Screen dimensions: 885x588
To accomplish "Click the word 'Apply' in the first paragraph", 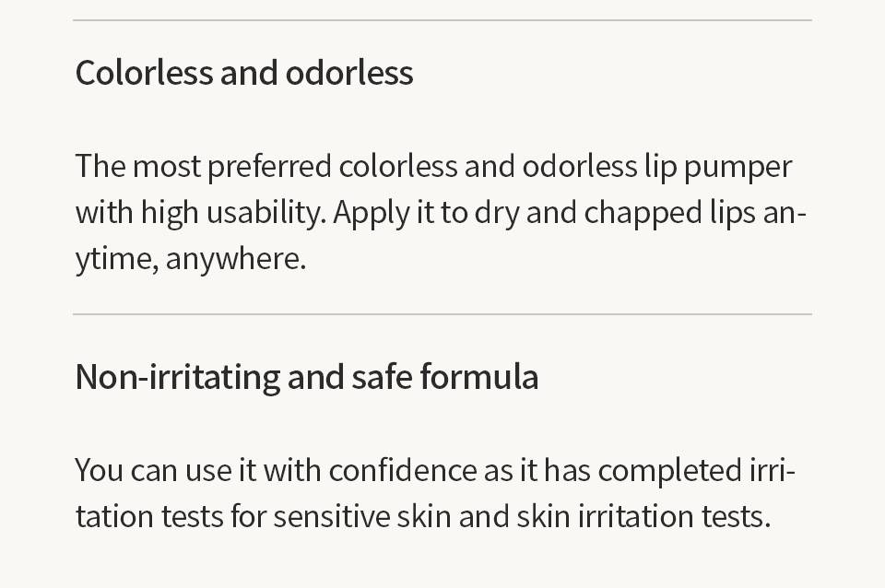I will pyautogui.click(x=372, y=214).
